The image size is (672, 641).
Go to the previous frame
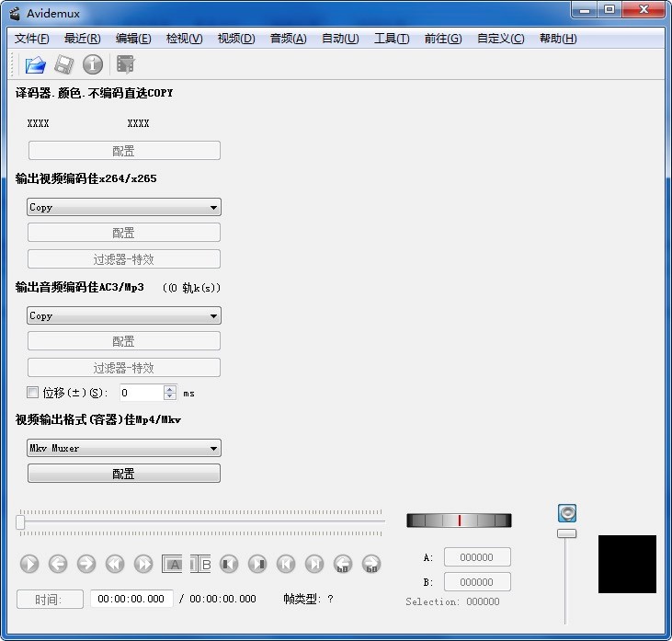[x=58, y=564]
